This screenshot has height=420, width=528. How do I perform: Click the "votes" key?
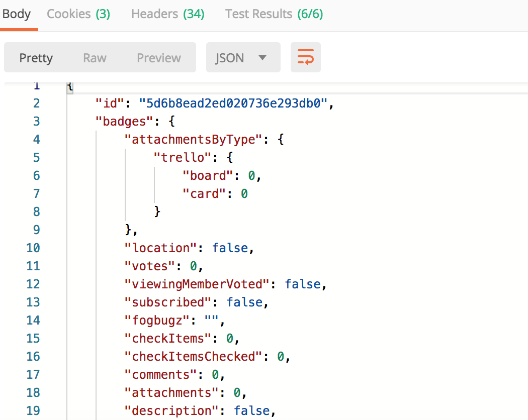pos(150,266)
